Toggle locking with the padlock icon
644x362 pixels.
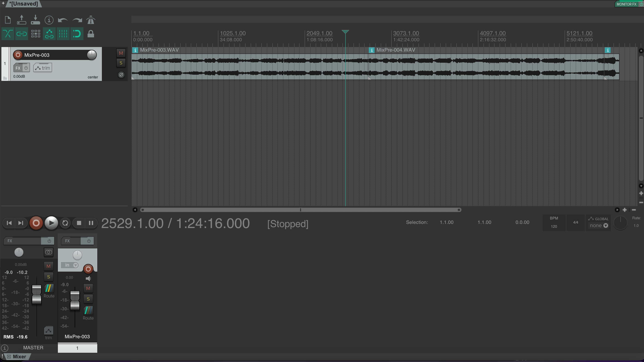91,33
